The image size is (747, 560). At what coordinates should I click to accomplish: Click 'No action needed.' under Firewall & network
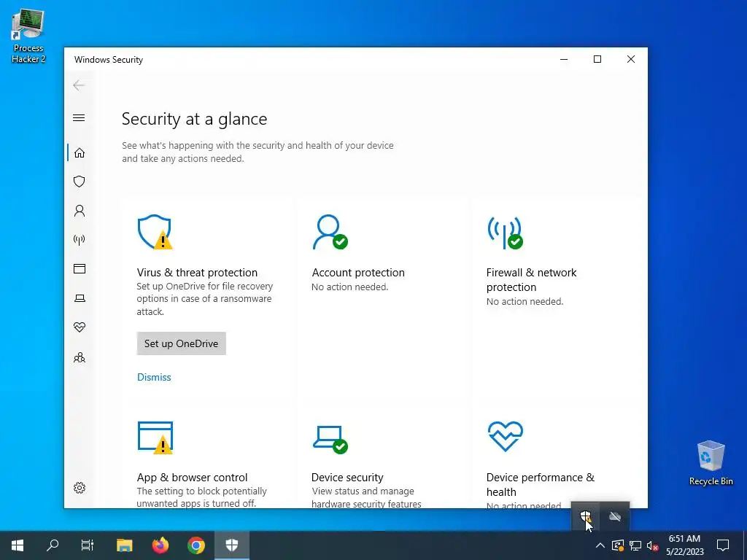point(525,301)
